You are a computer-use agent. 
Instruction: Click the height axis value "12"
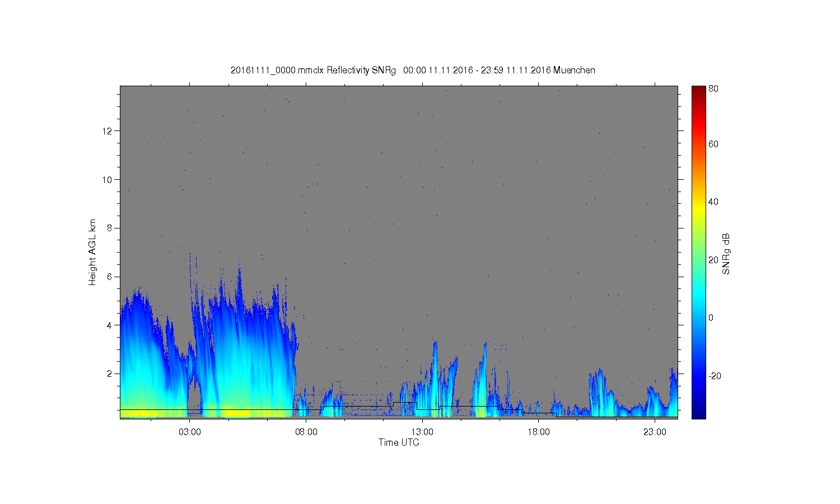(108, 131)
